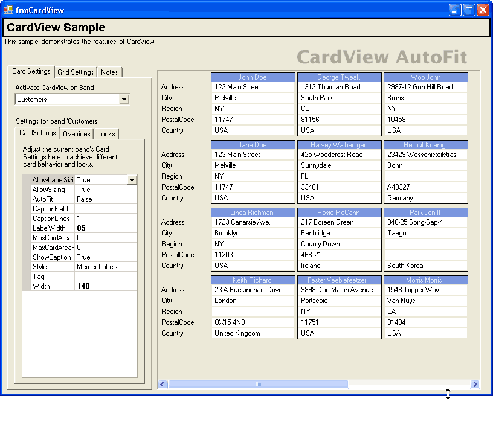The height and width of the screenshot is (448, 493).
Task: Maximize the frmCardView window
Action: [x=469, y=10]
